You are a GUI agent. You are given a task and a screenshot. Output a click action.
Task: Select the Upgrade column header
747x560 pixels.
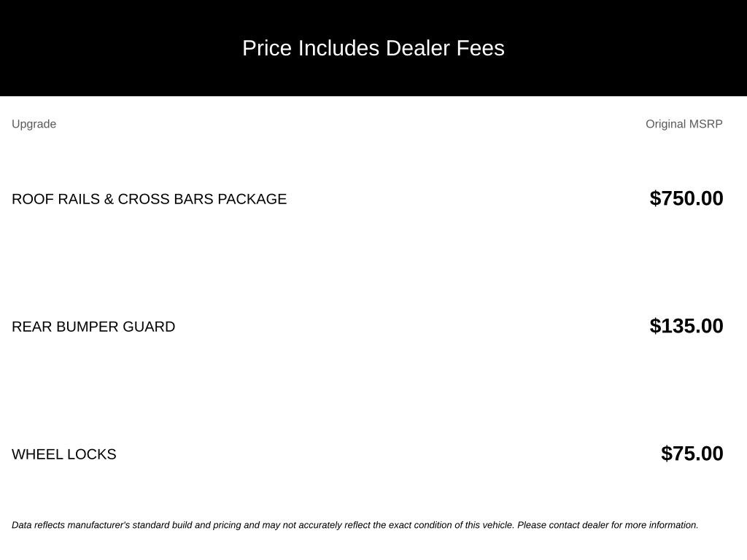[34, 124]
